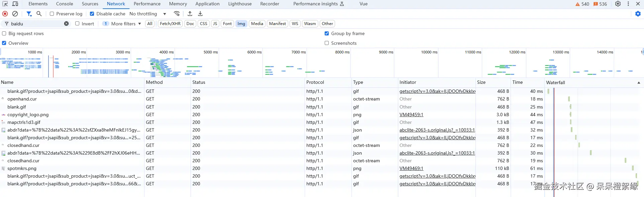644x197 pixels.
Task: Clear the baidu filter text
Action: click(x=67, y=24)
